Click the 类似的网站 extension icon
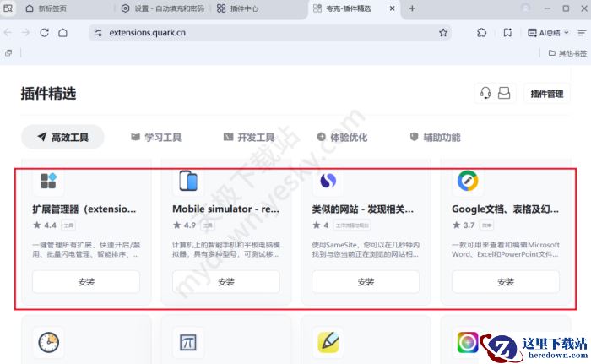The image size is (591, 364). (x=328, y=181)
